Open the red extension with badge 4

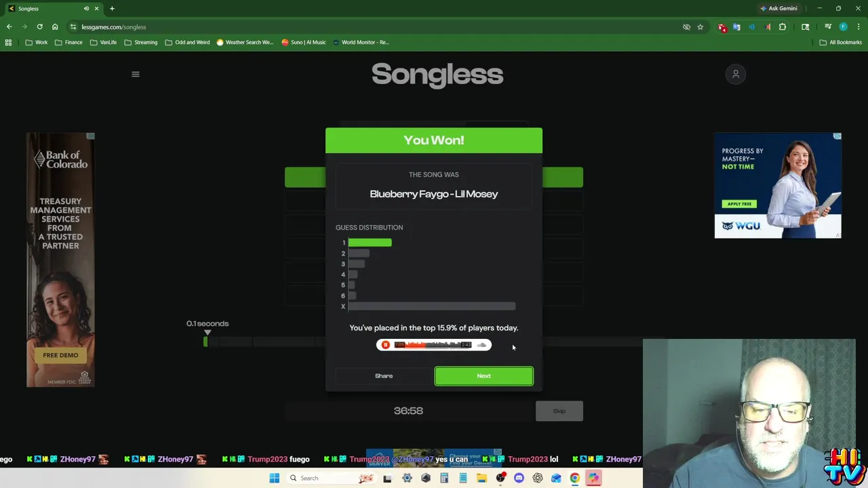722,27
